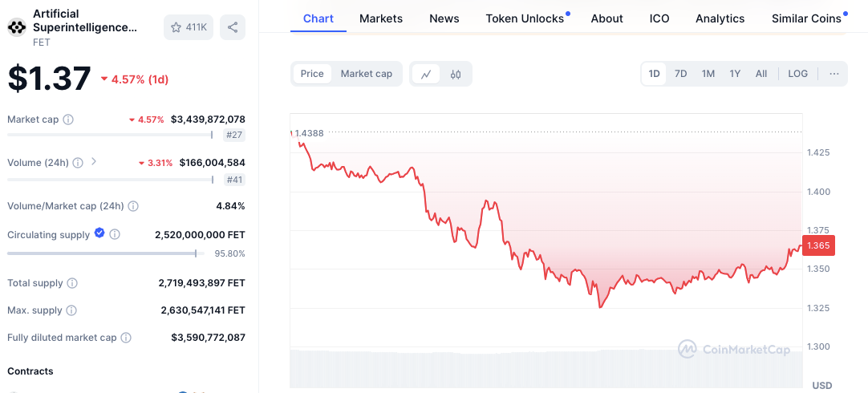Click the FET coin logo icon
Viewport: 868px width, 393px height.
(x=17, y=27)
